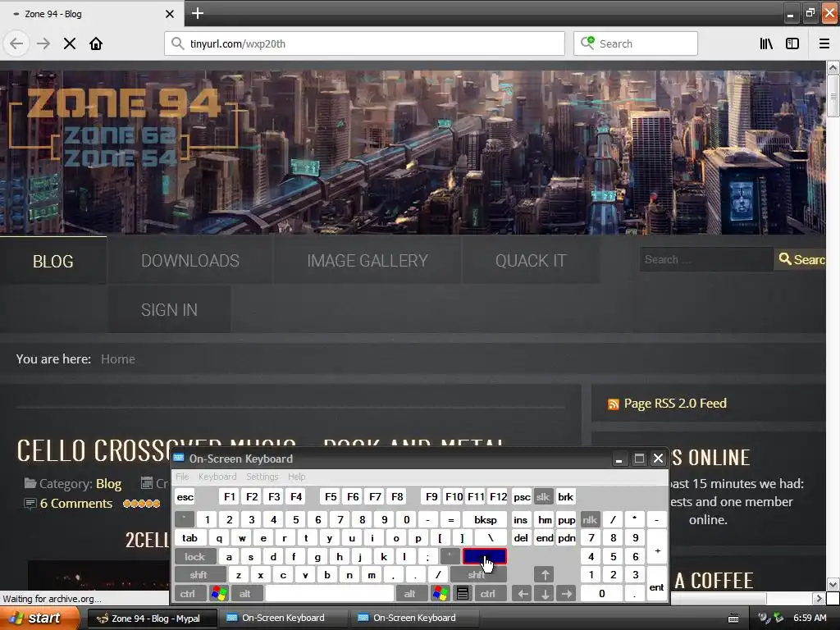Image resolution: width=840 pixels, height=630 pixels.
Task: Click the right arrow key
Action: pyautogui.click(x=566, y=594)
